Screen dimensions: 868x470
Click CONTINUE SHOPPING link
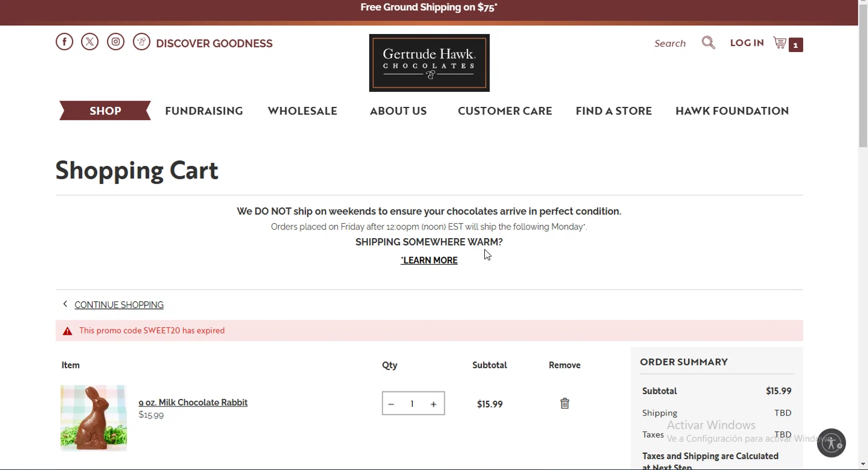pos(119,305)
